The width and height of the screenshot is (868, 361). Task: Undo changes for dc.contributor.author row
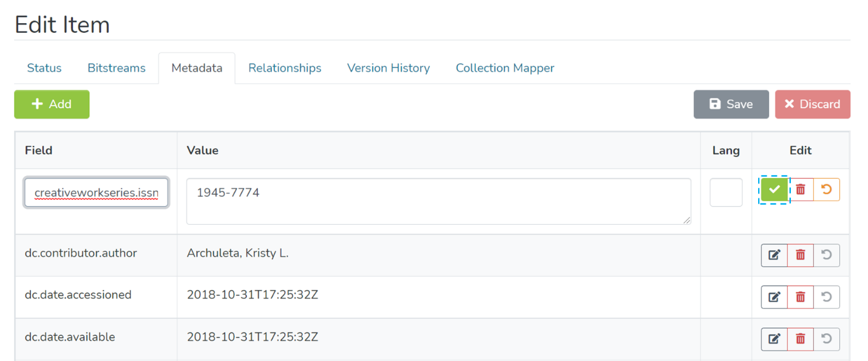tap(826, 255)
